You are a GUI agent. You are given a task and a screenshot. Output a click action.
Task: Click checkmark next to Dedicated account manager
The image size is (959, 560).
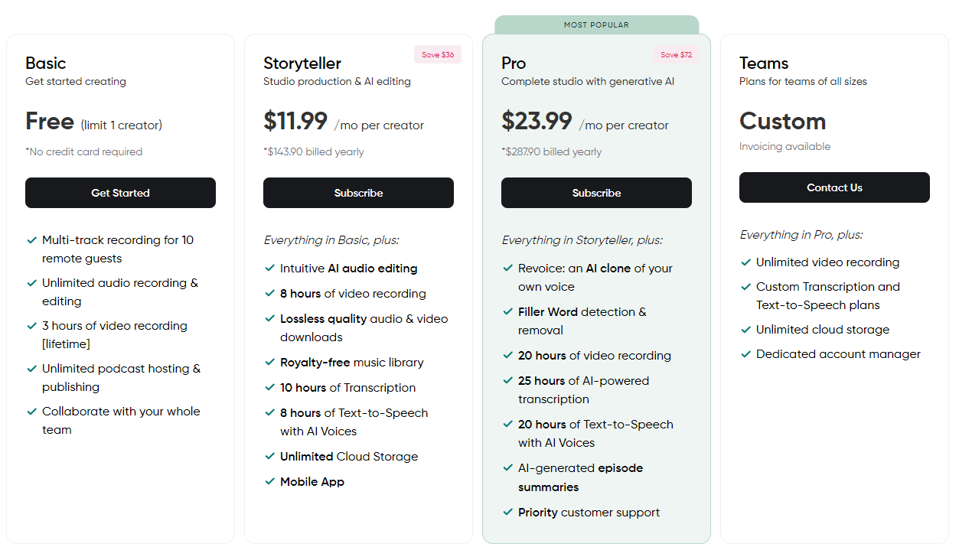[745, 354]
